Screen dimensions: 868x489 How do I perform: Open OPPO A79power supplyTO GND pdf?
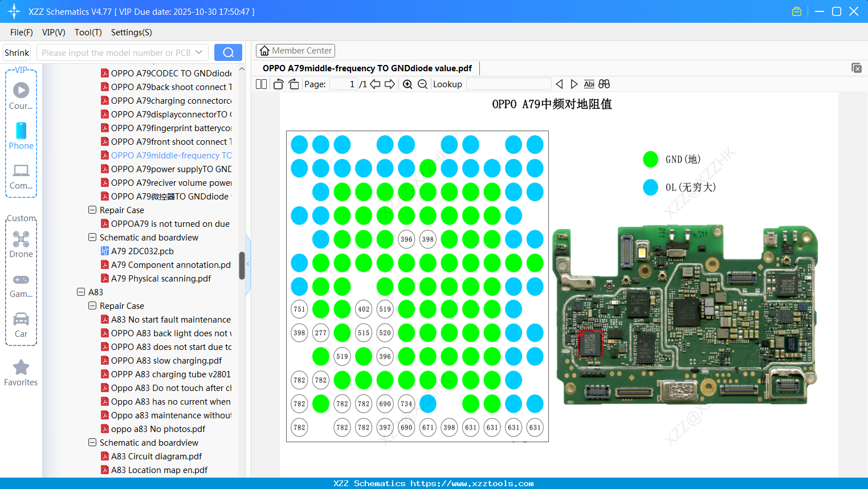(171, 169)
